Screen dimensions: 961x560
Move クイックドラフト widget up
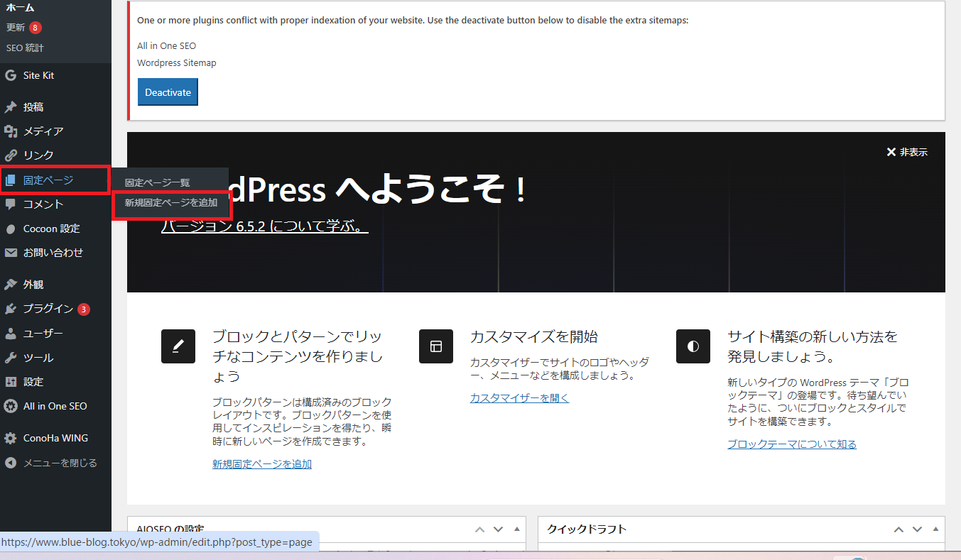click(x=898, y=529)
